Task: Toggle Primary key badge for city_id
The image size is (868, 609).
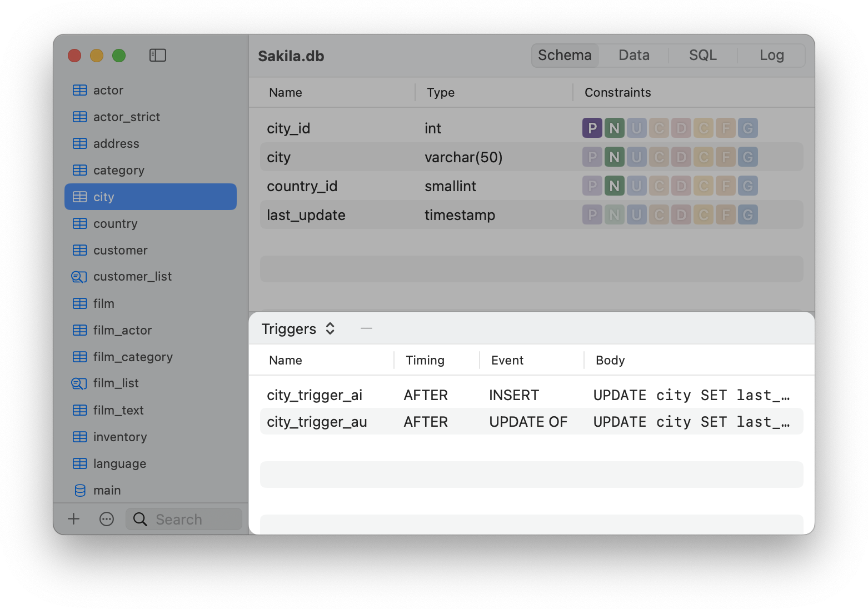Action: tap(592, 128)
